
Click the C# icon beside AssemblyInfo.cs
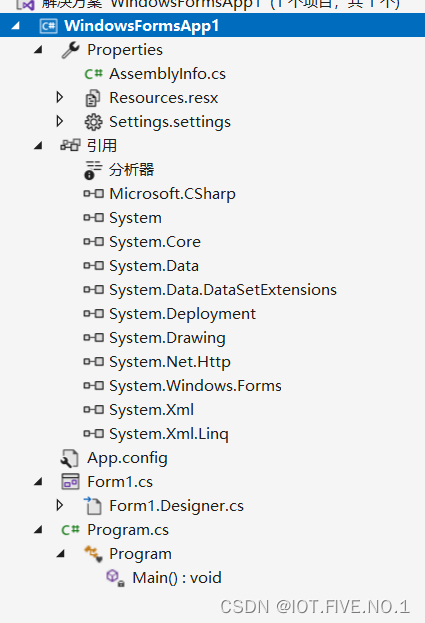[x=94, y=74]
